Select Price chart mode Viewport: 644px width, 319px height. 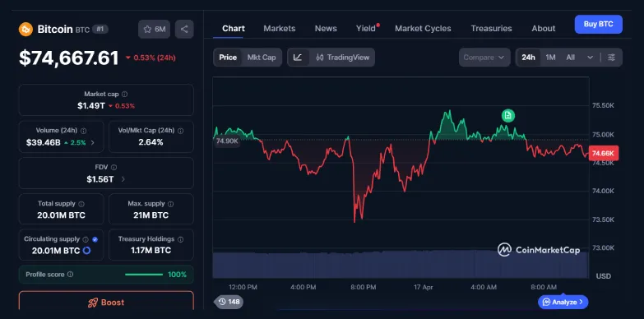click(x=228, y=58)
